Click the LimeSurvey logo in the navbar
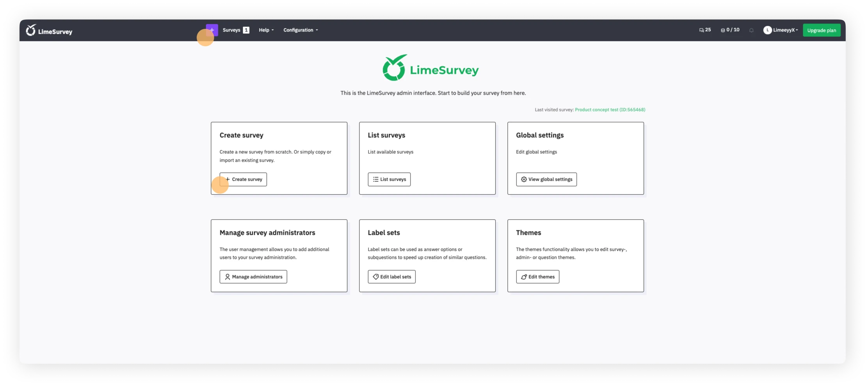868x386 pixels. pyautogui.click(x=50, y=30)
